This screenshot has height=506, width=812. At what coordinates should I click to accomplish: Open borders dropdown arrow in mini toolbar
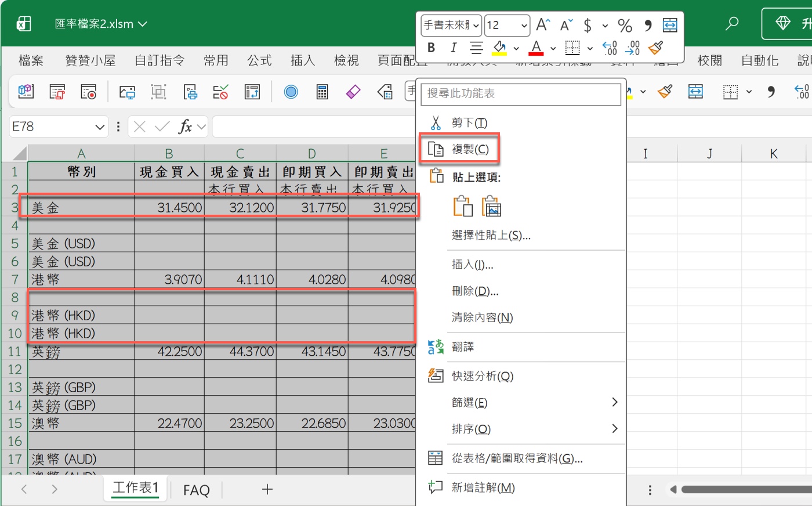pyautogui.click(x=590, y=48)
